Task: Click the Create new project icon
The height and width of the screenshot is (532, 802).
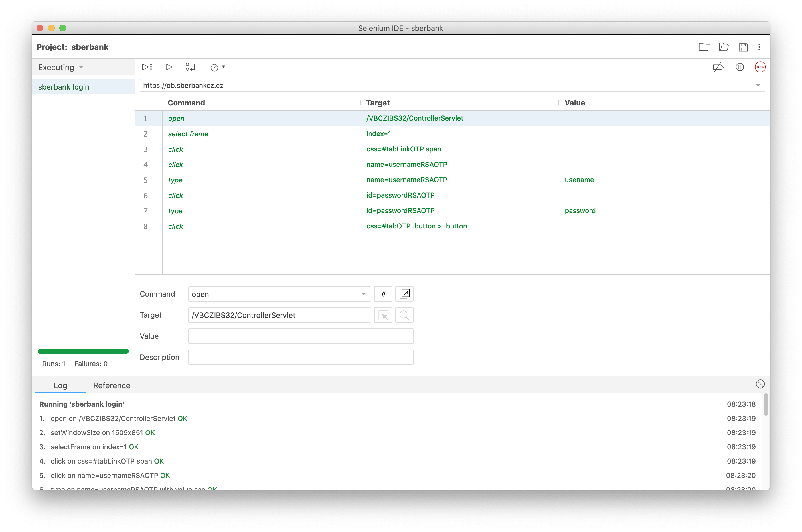Action: [704, 47]
